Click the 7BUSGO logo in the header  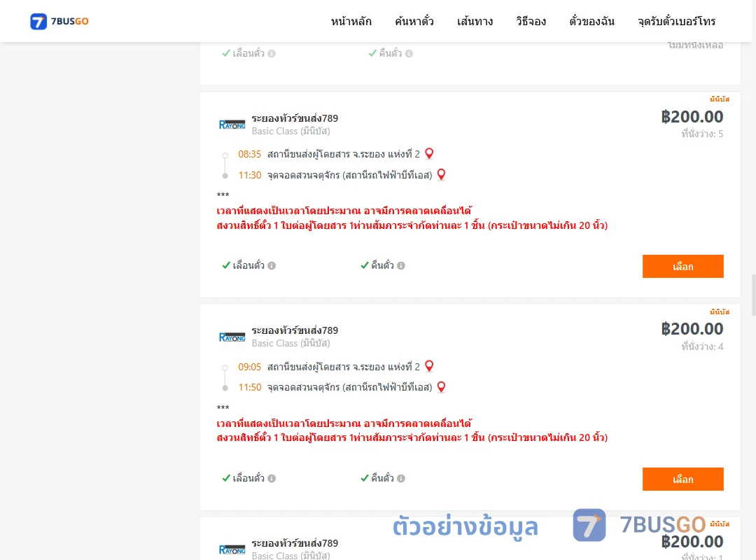click(59, 21)
